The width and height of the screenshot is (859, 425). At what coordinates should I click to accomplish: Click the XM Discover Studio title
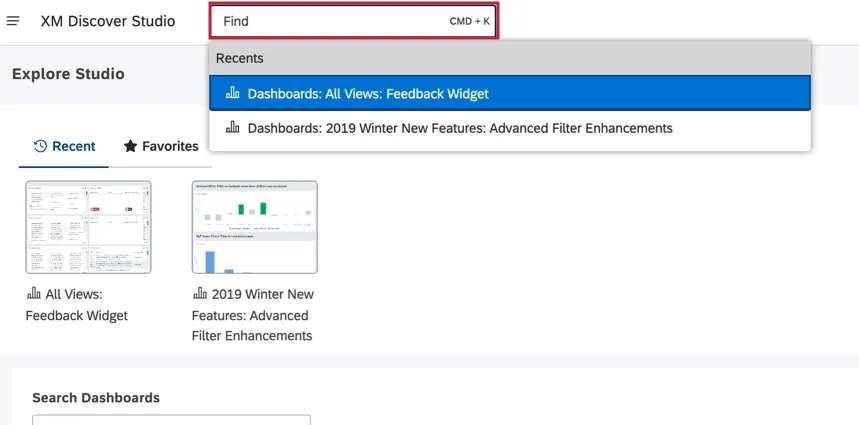click(x=108, y=21)
